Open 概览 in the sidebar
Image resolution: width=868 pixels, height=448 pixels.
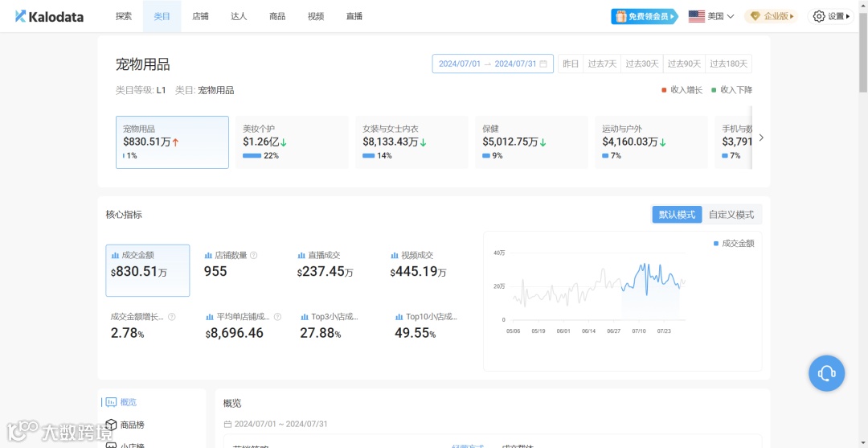[129, 402]
